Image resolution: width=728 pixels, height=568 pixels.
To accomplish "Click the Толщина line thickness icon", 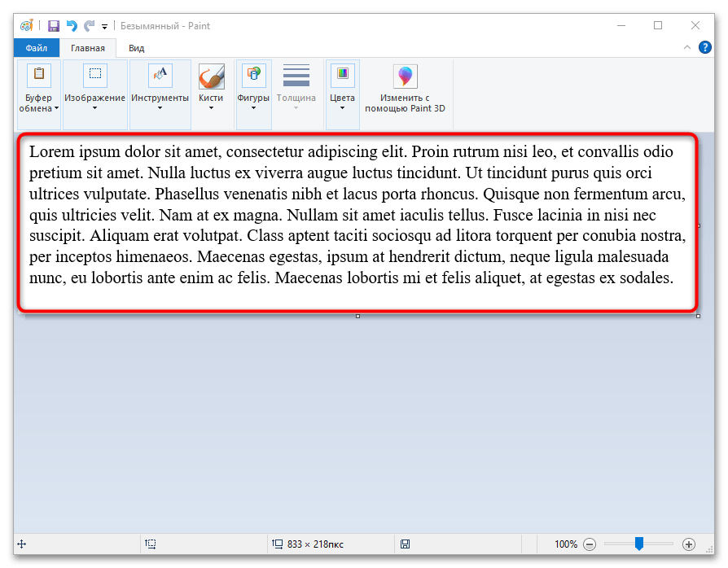I will coord(296,76).
